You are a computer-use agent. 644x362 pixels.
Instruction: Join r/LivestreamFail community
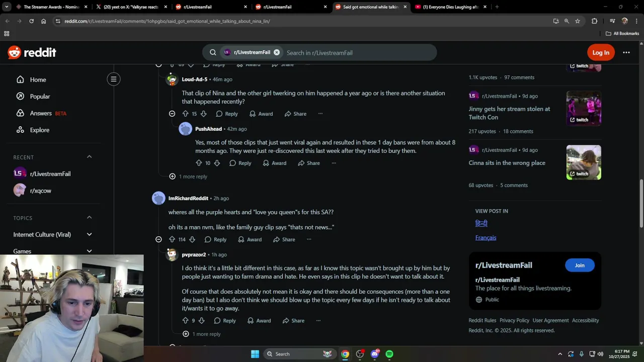(x=580, y=265)
